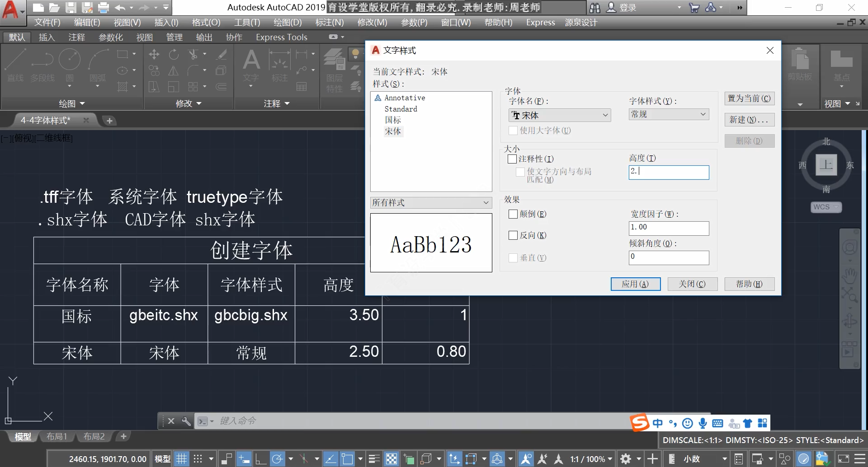Enable the Backwards (反向) checkbox
The height and width of the screenshot is (467, 868).
(x=513, y=235)
